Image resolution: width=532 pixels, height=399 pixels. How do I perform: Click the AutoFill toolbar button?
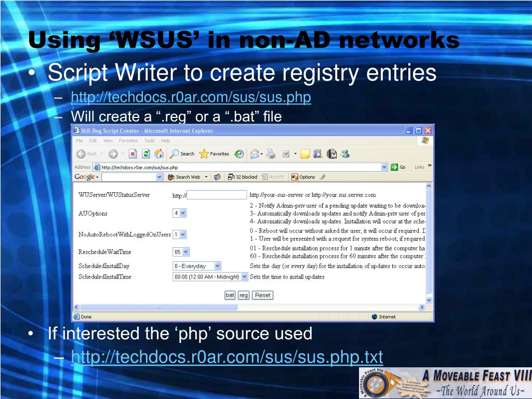[x=273, y=177]
